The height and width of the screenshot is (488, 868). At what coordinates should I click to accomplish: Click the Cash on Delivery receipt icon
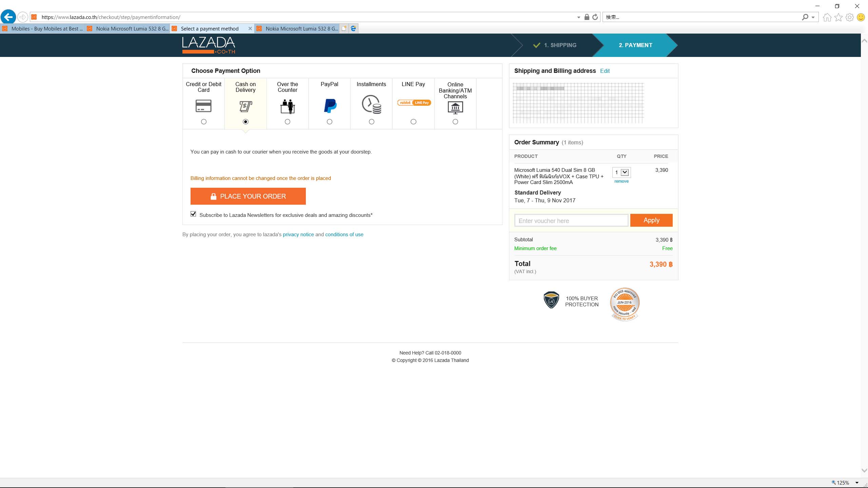click(x=245, y=106)
